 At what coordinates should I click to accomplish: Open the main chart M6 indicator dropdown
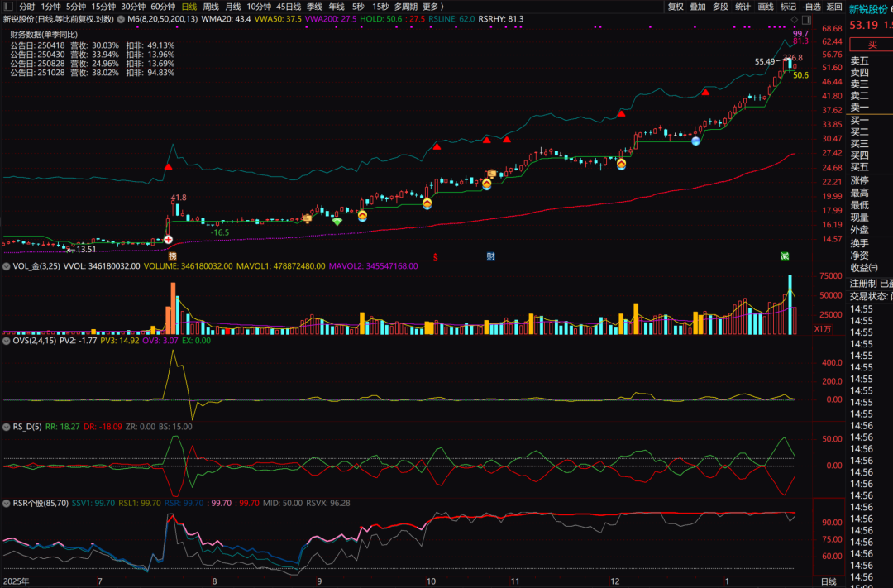121,19
